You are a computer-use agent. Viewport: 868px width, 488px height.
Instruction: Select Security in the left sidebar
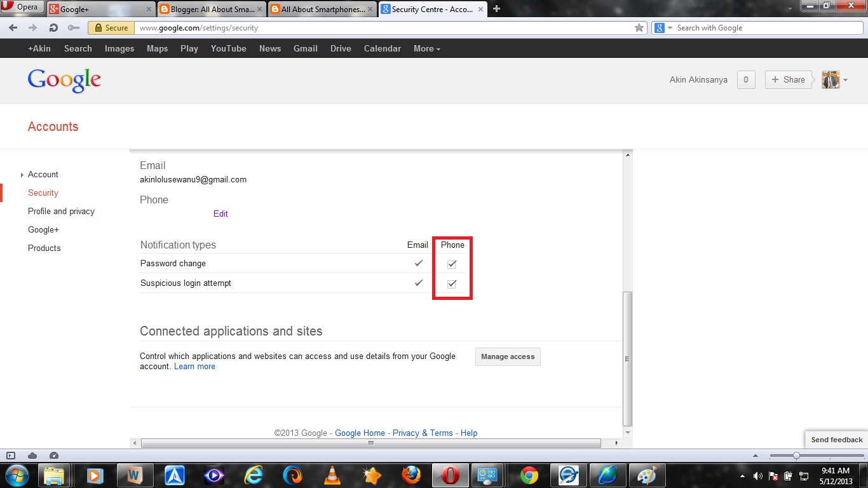coord(43,193)
